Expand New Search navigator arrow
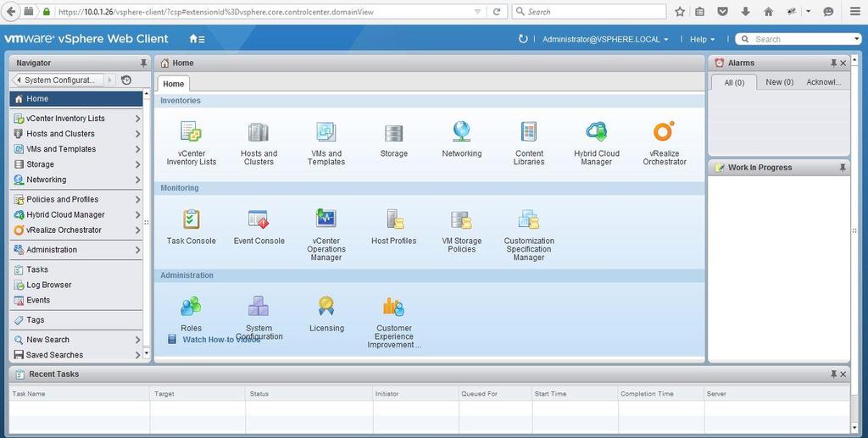This screenshot has width=868, height=438. [138, 340]
